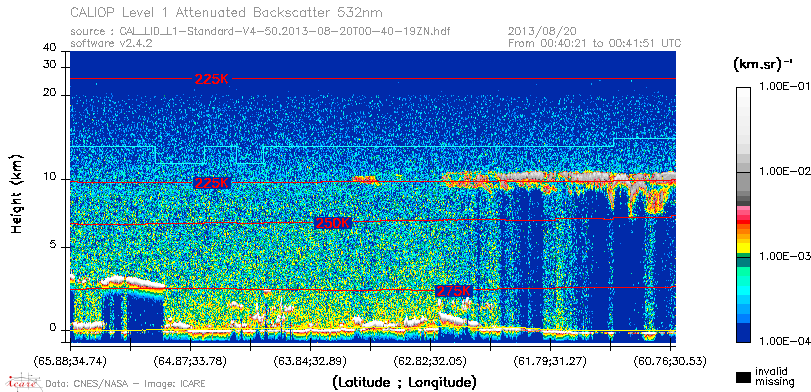Click the '(62.82;32.05)' x-axis tick label
Image resolution: width=811 pixels, height=392 pixels.
point(430,361)
